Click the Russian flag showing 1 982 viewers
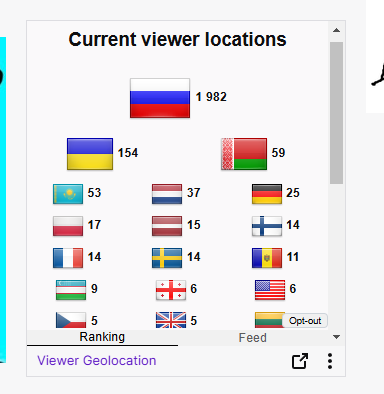Image resolution: width=384 pixels, height=394 pixels. (x=160, y=98)
